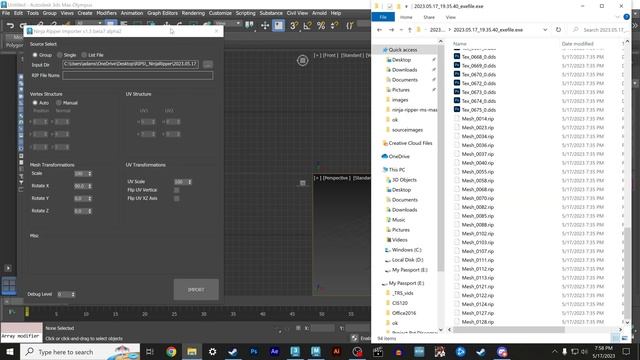This screenshot has height=360, width=640.
Task: Toggle the Spinner Snap icon
Action: (x=334, y=26)
